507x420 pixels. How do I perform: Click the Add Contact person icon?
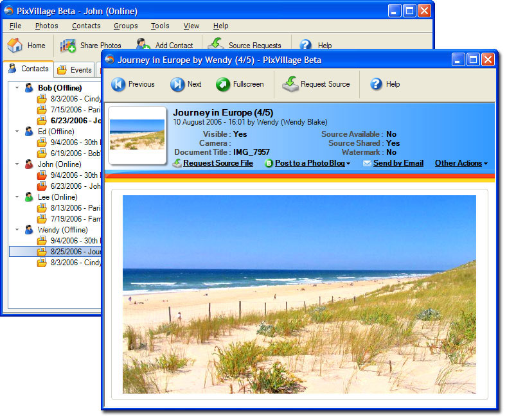coord(143,44)
